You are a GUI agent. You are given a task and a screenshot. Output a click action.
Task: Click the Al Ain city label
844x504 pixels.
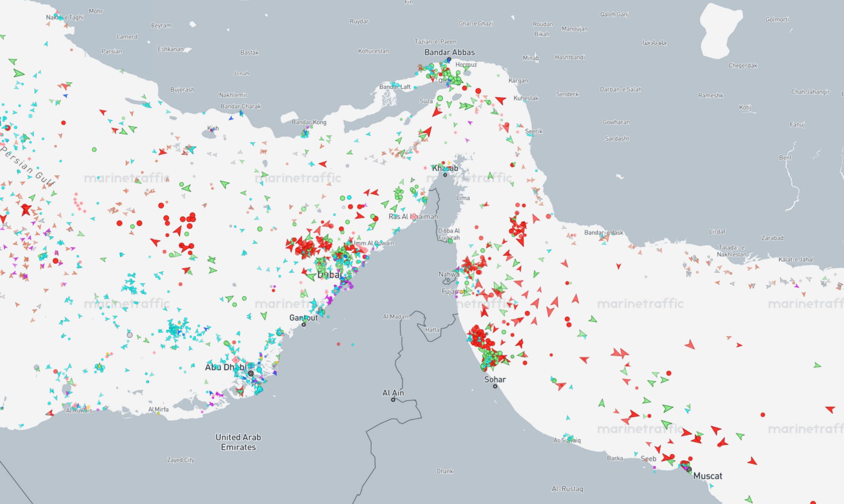click(393, 393)
